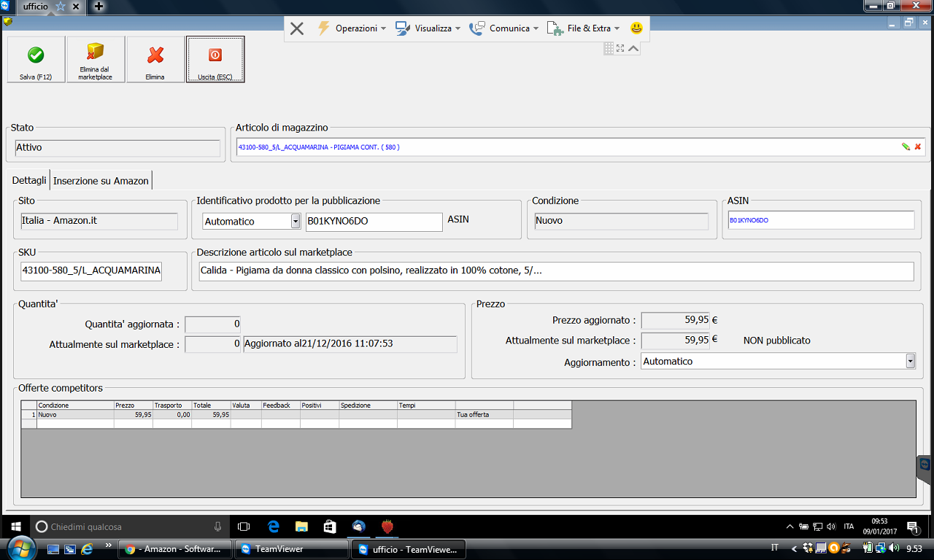Image resolution: width=934 pixels, height=560 pixels.
Task: Exit with the Uscita (ESC) button
Action: [x=215, y=60]
